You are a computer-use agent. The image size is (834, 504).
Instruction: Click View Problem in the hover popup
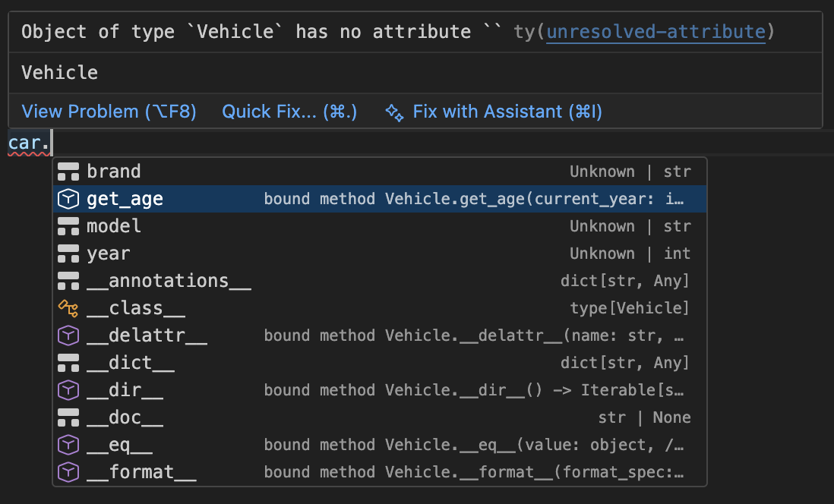click(x=109, y=112)
